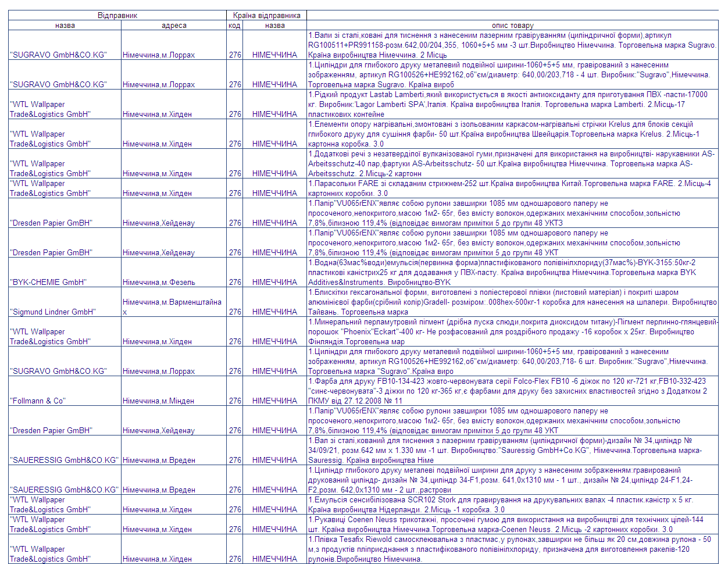
Task: Click address cell Німеччина,м.Фезель
Action: (x=174, y=272)
